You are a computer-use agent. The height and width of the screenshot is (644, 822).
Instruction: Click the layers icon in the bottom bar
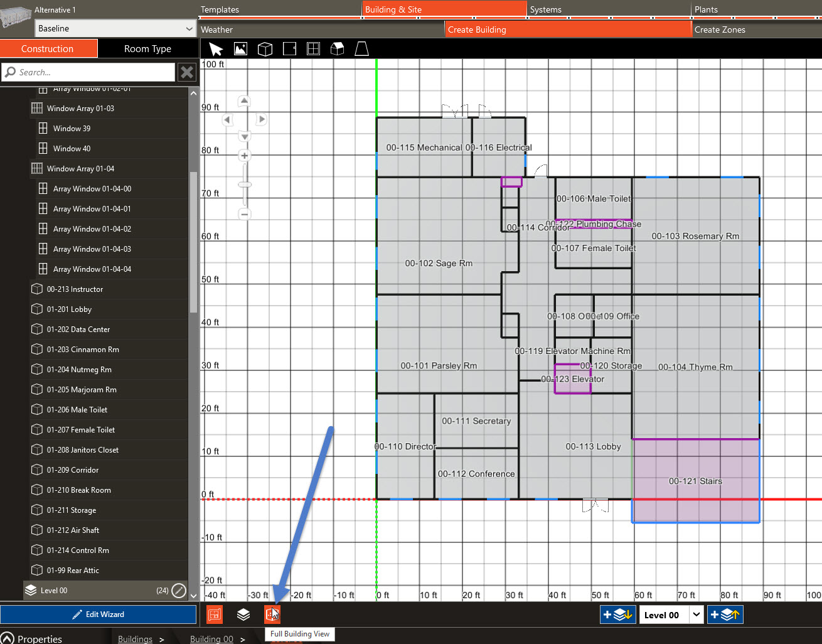point(243,614)
